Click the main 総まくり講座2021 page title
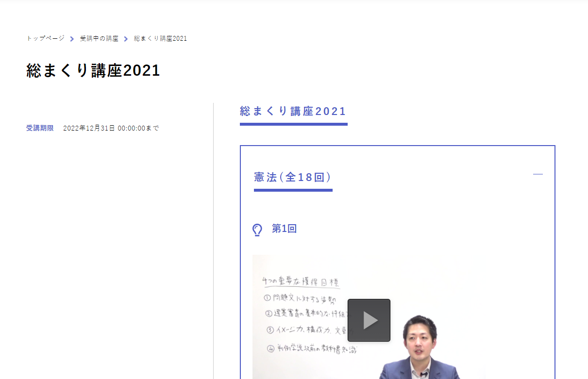This screenshot has height=379, width=588. pyautogui.click(x=93, y=71)
